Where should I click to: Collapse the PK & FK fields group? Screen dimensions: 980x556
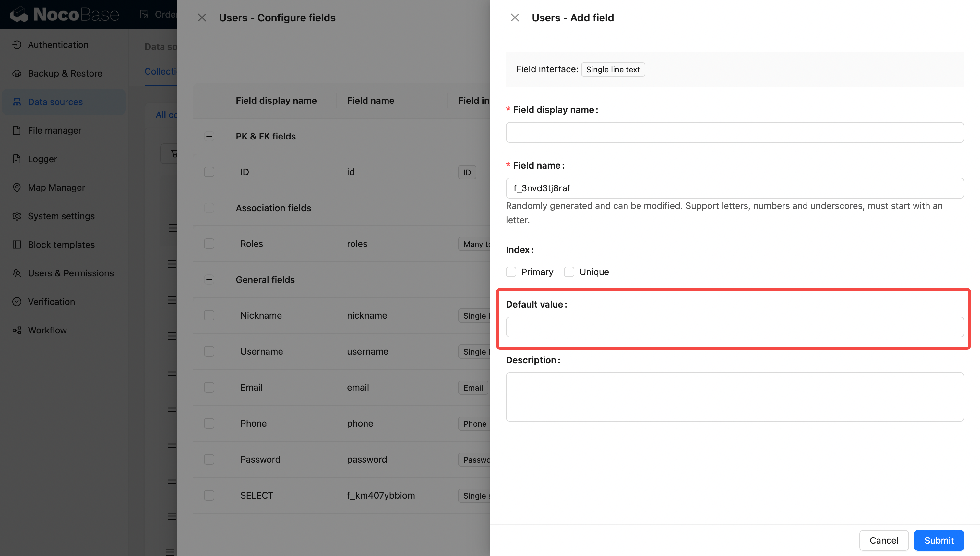click(x=209, y=136)
